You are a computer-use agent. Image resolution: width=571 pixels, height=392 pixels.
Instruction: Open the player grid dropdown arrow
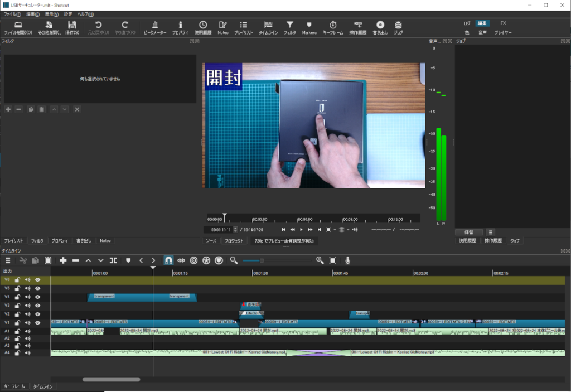click(x=348, y=230)
